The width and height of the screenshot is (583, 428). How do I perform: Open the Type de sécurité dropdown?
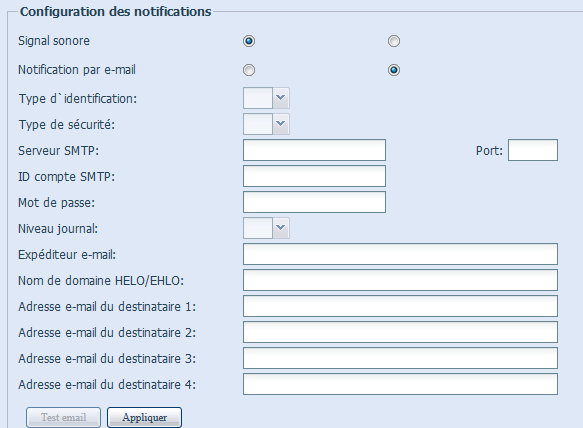281,124
